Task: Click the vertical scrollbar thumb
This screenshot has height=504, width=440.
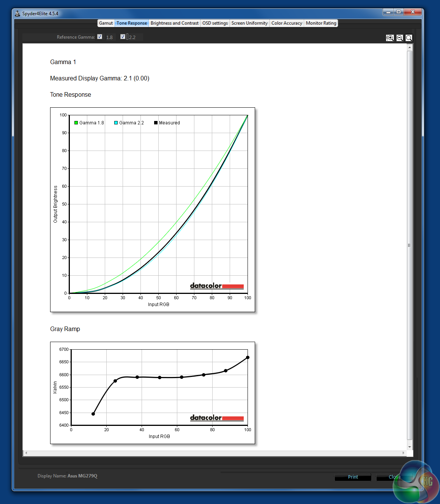Action: (410, 245)
